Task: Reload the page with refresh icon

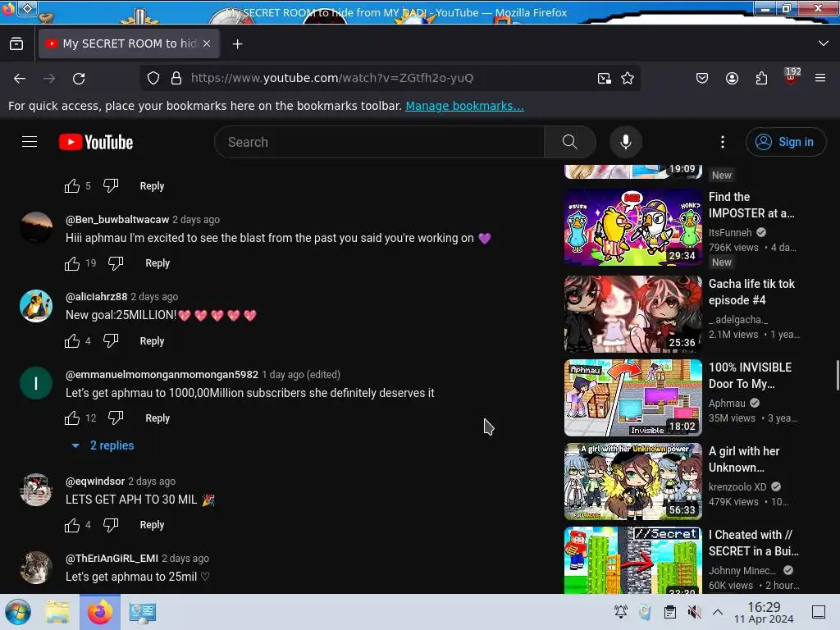Action: 79,78
